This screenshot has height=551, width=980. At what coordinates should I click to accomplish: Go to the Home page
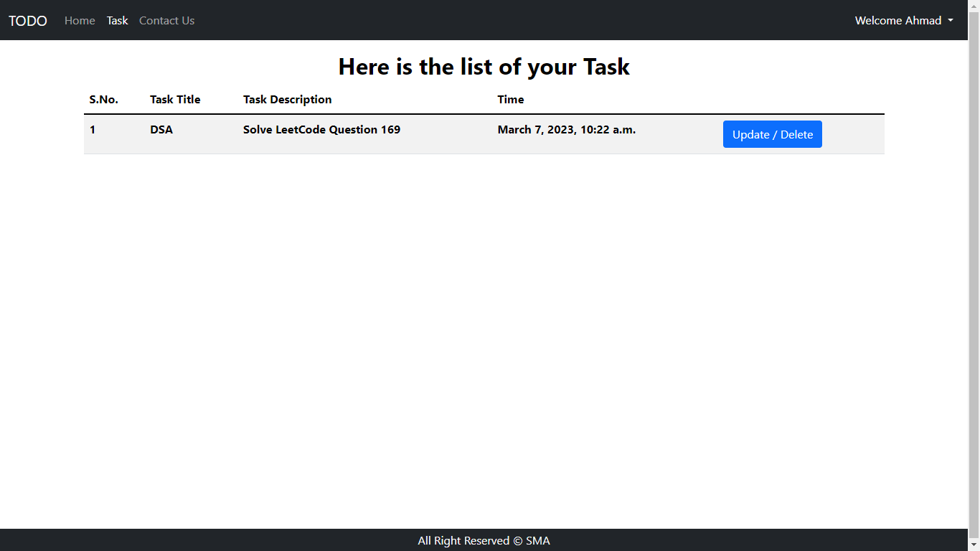tap(80, 21)
